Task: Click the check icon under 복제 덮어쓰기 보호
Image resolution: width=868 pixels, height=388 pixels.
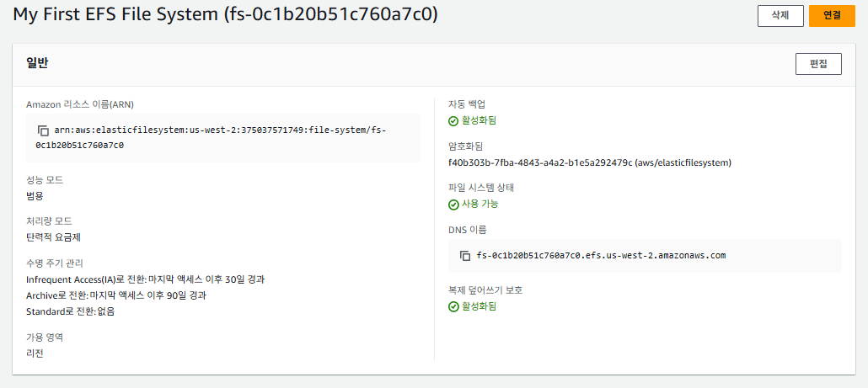Action: (453, 306)
